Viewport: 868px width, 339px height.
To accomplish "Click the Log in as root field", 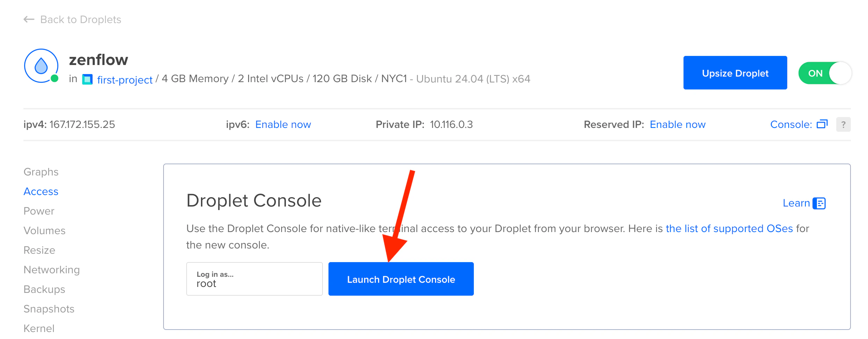I will point(254,279).
